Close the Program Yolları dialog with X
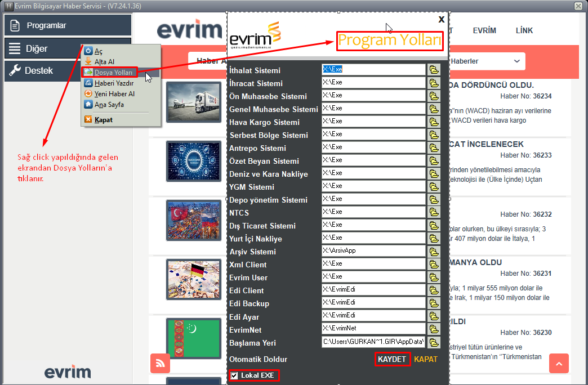This screenshot has height=385, width=588. coord(442,19)
